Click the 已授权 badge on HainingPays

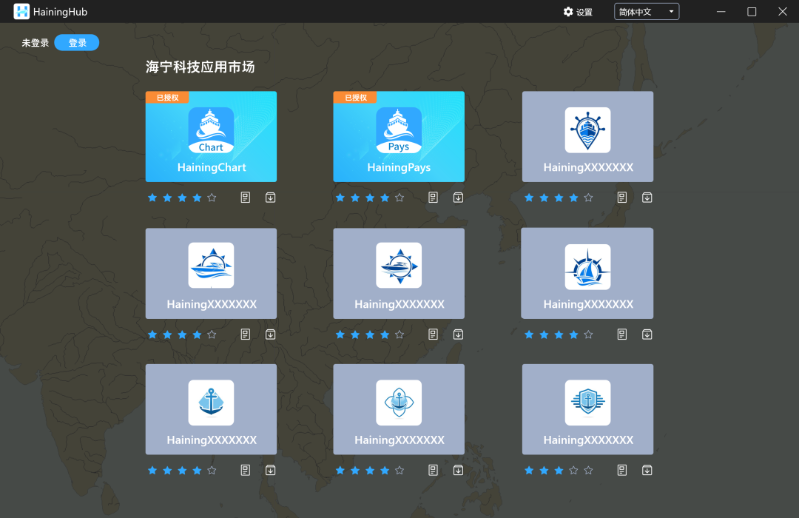pos(355,97)
